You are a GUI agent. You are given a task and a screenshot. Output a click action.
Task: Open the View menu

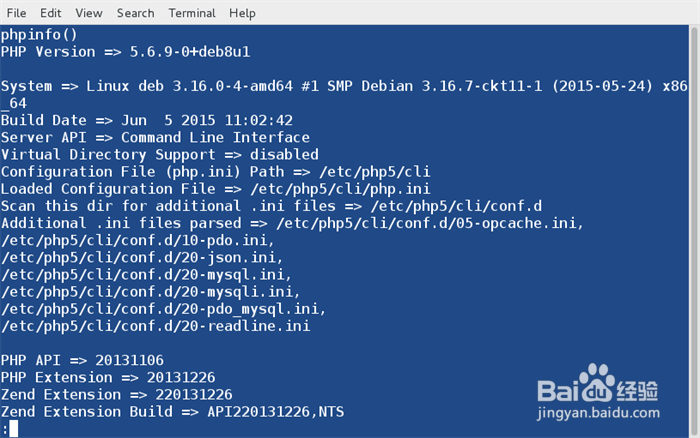coord(89,13)
